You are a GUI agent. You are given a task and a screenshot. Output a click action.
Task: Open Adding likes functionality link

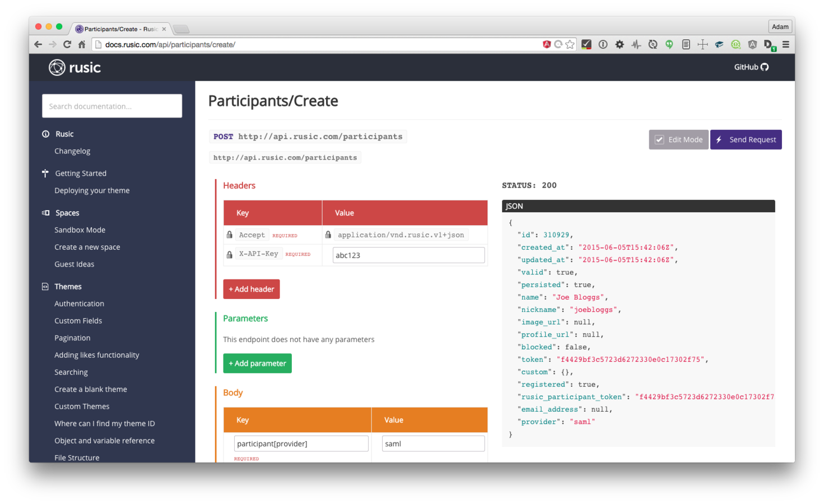[96, 355]
